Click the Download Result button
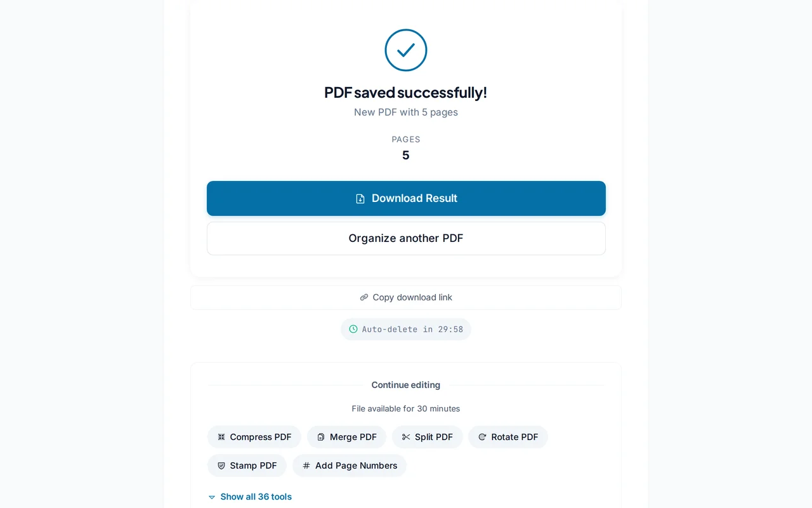Screen dimensions: 812x508 click(406, 198)
